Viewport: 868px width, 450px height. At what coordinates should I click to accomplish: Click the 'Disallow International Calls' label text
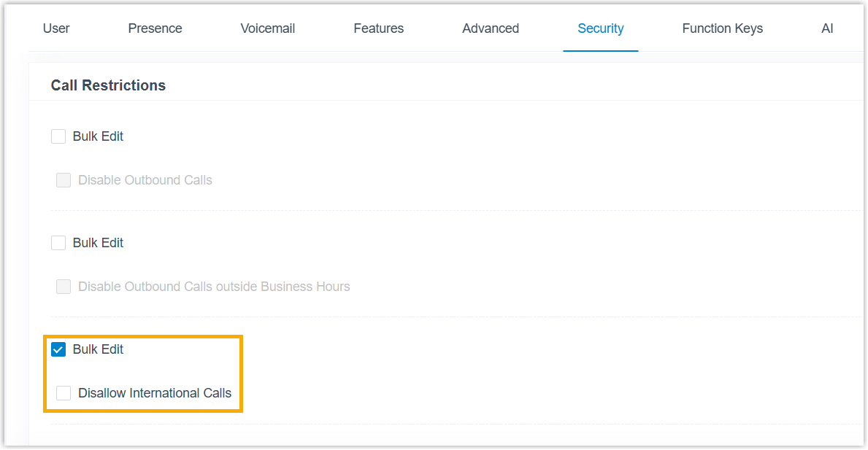tap(155, 393)
